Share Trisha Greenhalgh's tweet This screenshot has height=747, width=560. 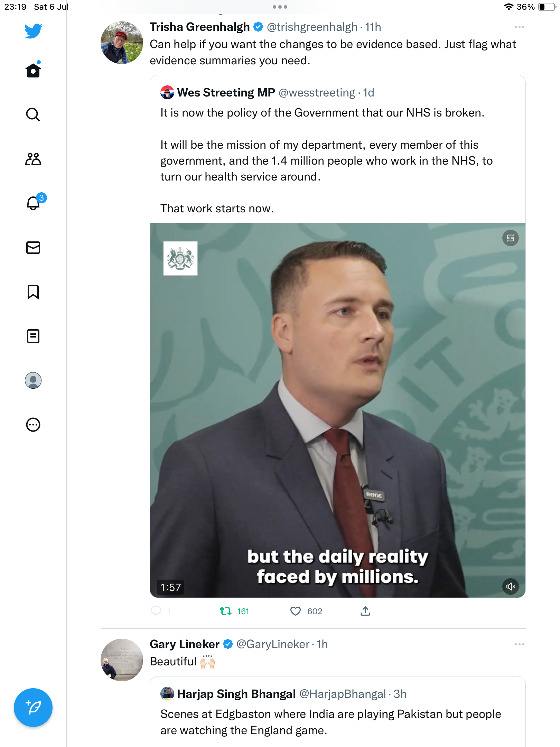365,611
